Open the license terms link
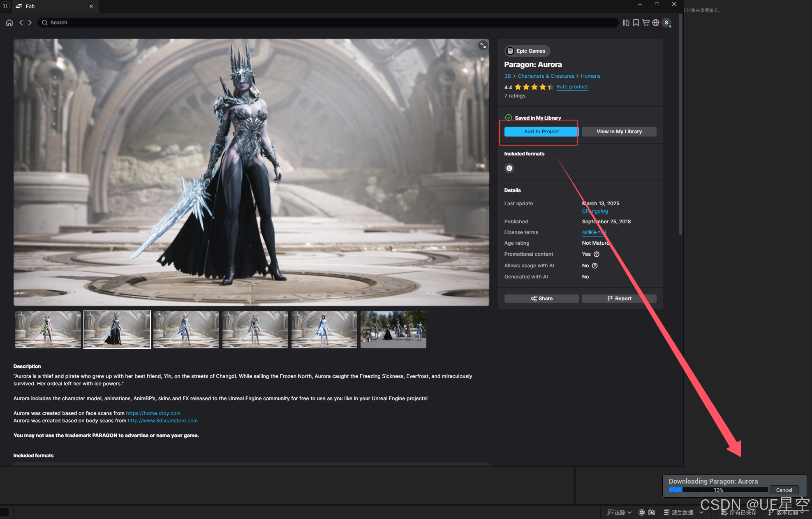The width and height of the screenshot is (812, 519). [x=595, y=232]
